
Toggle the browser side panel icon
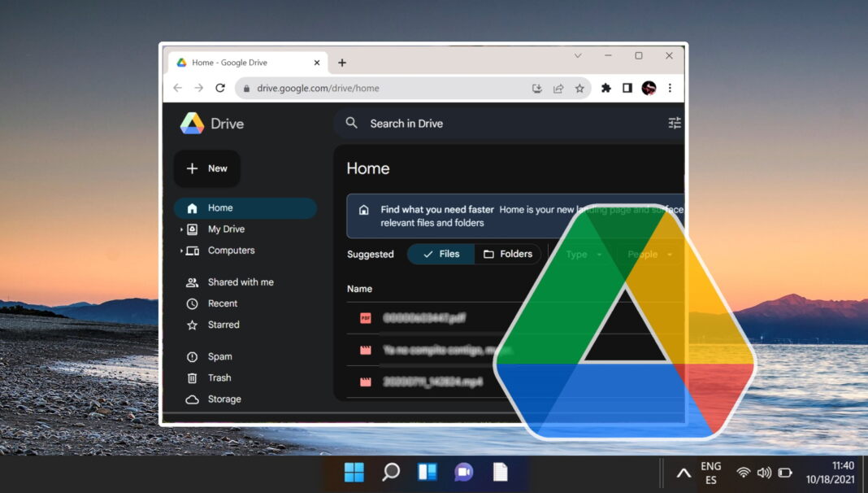pyautogui.click(x=627, y=88)
